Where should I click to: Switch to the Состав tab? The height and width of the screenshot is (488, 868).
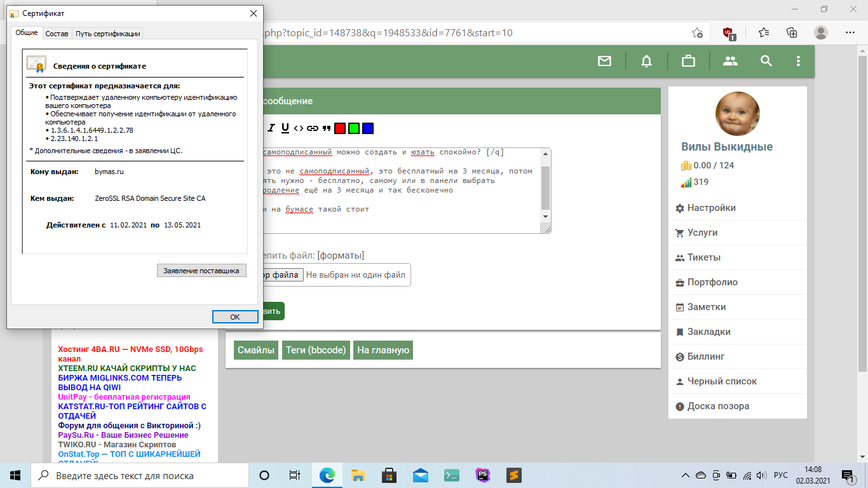click(57, 34)
